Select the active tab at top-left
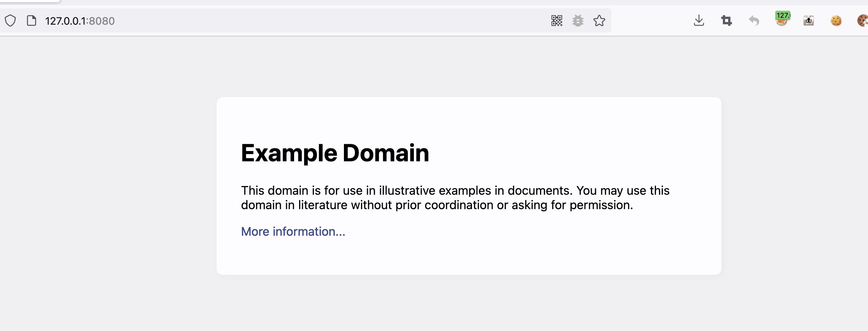Image resolution: width=868 pixels, height=331 pixels. [x=30, y=1]
